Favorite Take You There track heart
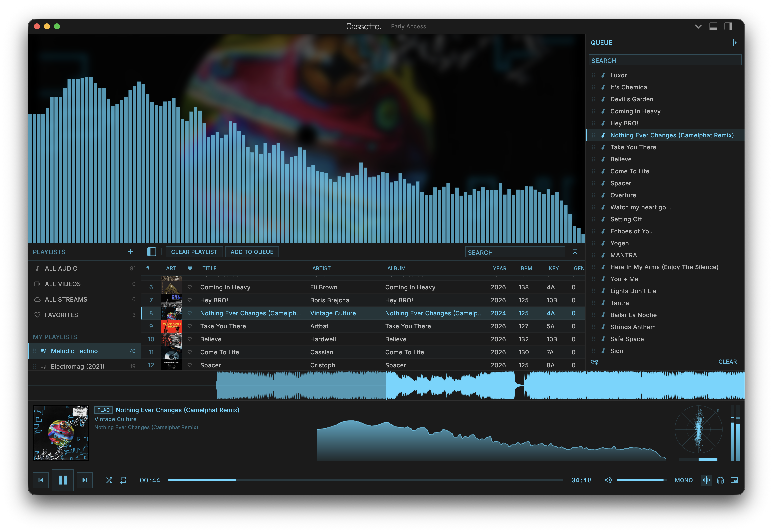773x532 pixels. 190,326
